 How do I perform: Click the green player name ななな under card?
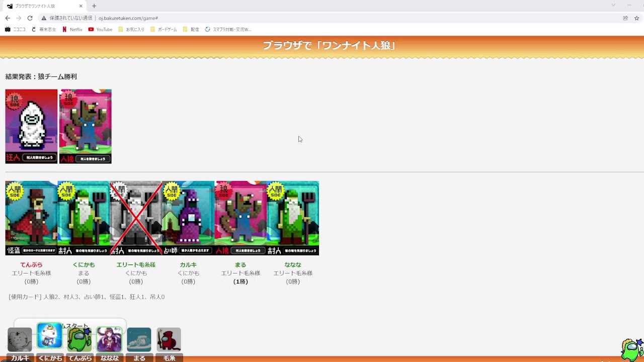(293, 265)
